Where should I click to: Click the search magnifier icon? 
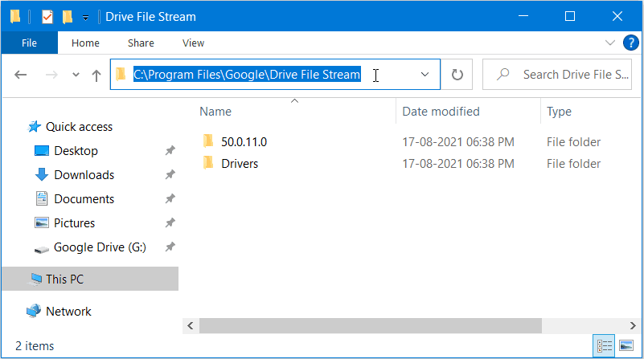[502, 74]
